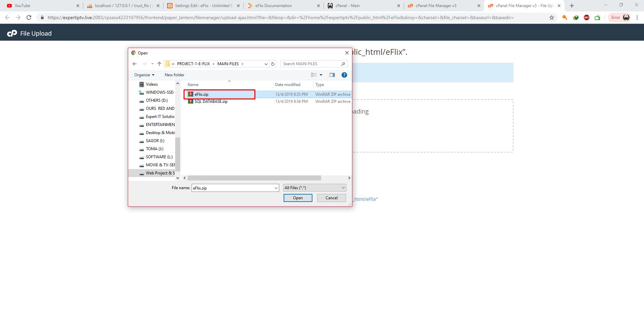Switch to the eFlix Documentation tab
644x333 pixels.
273,6
